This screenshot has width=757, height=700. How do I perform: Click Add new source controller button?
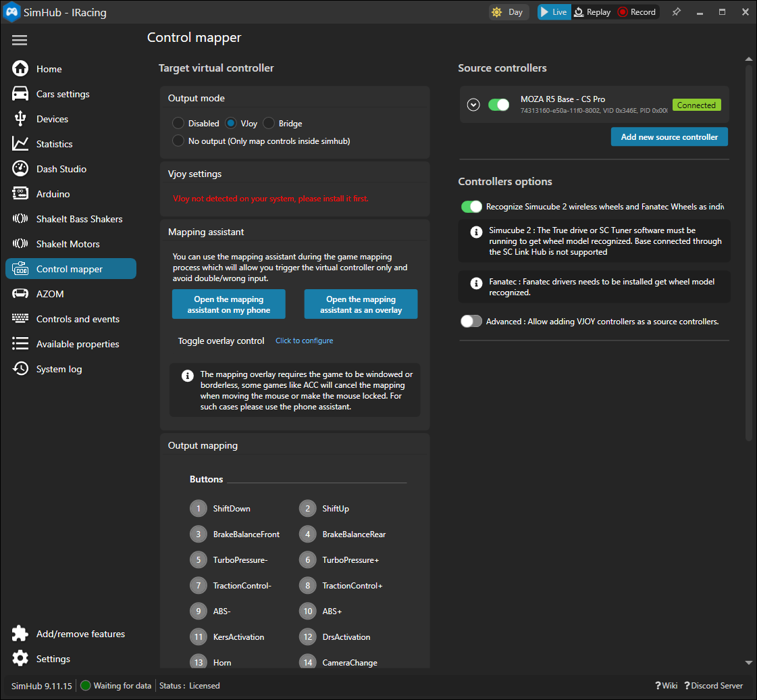(669, 136)
